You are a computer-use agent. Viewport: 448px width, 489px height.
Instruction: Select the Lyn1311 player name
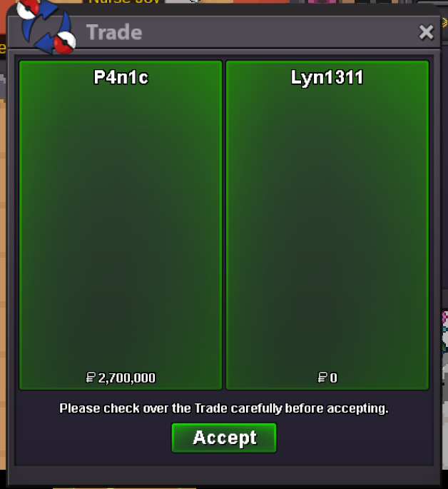327,77
